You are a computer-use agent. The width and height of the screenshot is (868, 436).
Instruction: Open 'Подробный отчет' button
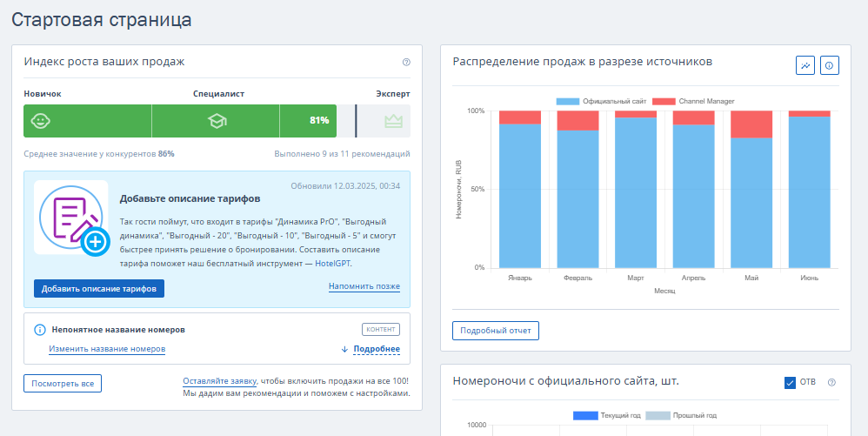tap(496, 331)
